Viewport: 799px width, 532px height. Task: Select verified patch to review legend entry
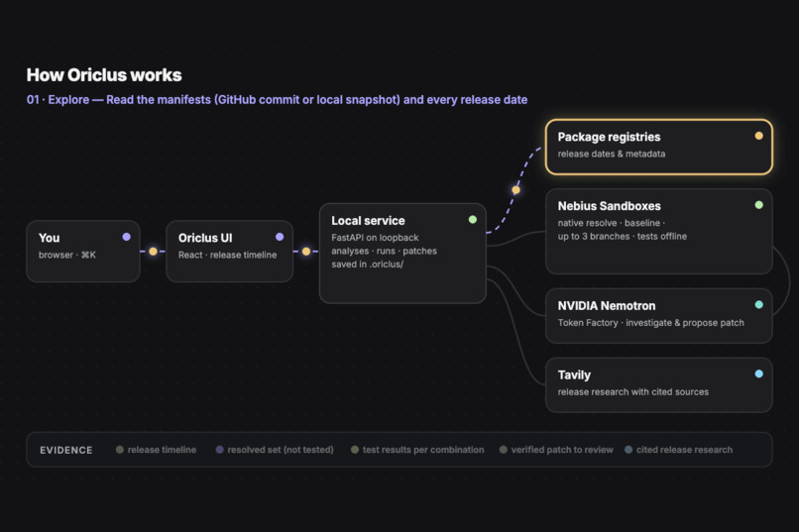click(556, 450)
